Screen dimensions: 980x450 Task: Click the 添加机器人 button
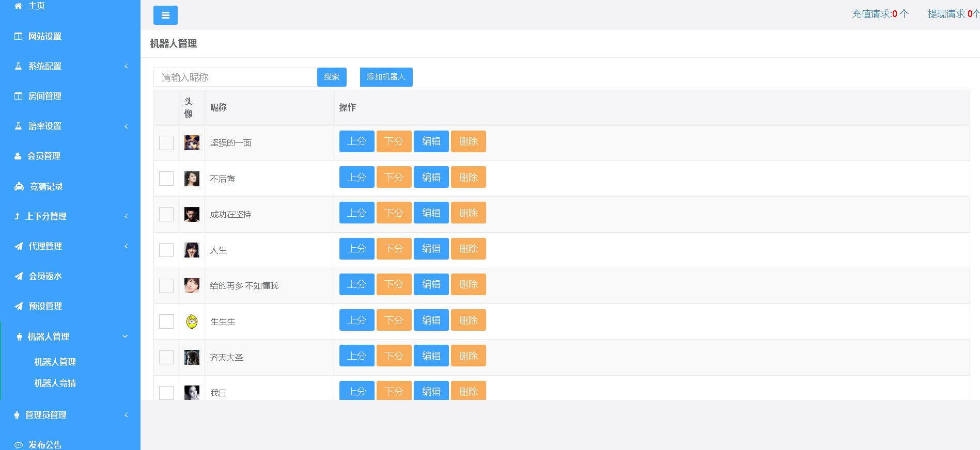coord(386,77)
